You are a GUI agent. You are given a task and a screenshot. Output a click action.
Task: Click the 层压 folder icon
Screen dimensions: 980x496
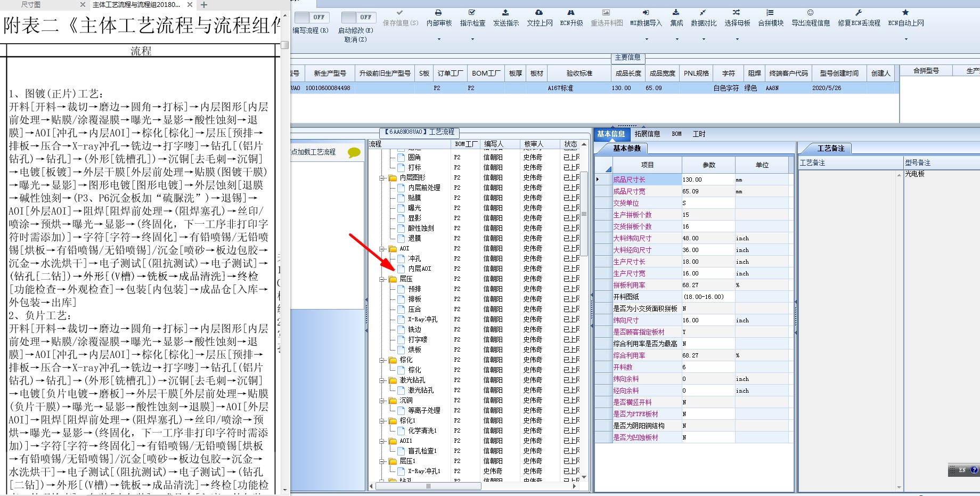pyautogui.click(x=393, y=279)
